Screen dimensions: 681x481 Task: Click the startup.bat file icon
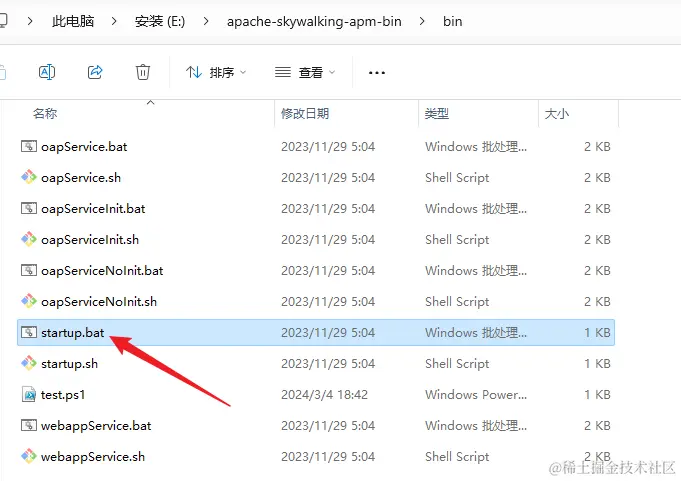pyautogui.click(x=29, y=333)
